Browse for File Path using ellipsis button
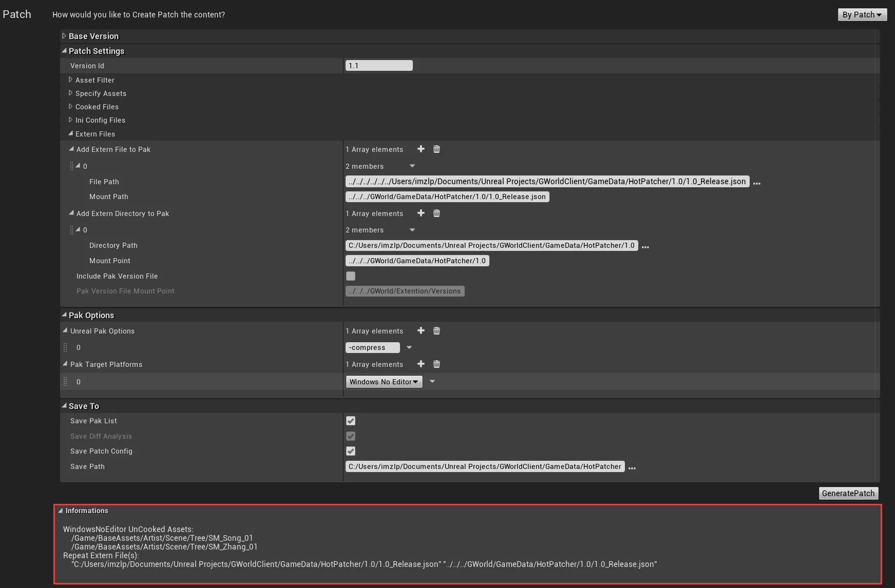The image size is (895, 588). [x=756, y=183]
